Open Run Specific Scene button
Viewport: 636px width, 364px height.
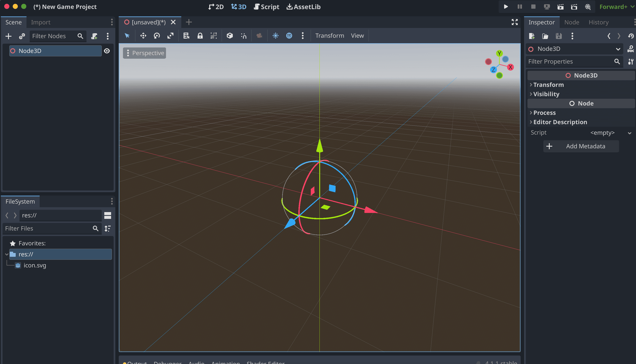pyautogui.click(x=574, y=7)
